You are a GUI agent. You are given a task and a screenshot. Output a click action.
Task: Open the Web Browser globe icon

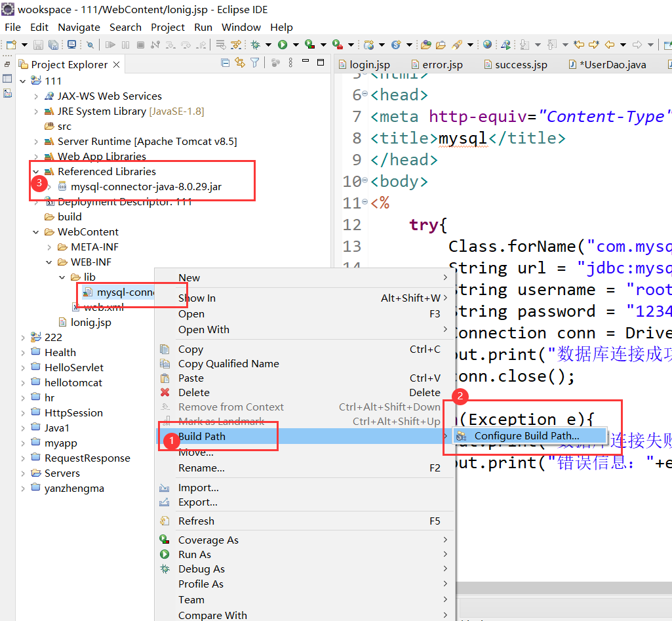(487, 45)
